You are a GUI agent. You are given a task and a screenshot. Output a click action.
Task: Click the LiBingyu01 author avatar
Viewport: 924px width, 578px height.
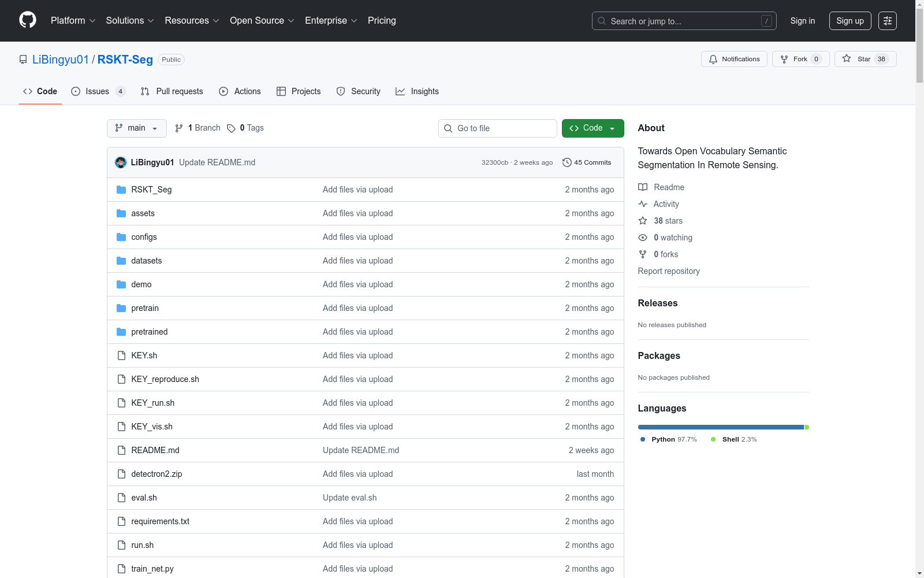coord(121,162)
